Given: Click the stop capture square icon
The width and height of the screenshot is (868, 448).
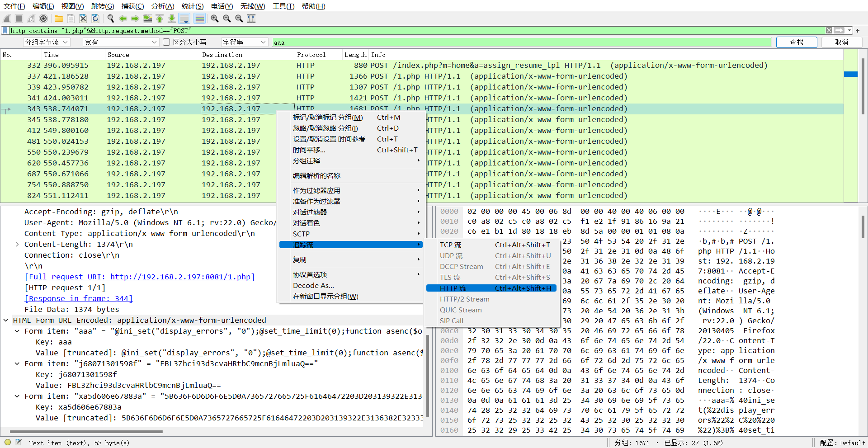Looking at the screenshot, I should (19, 19).
